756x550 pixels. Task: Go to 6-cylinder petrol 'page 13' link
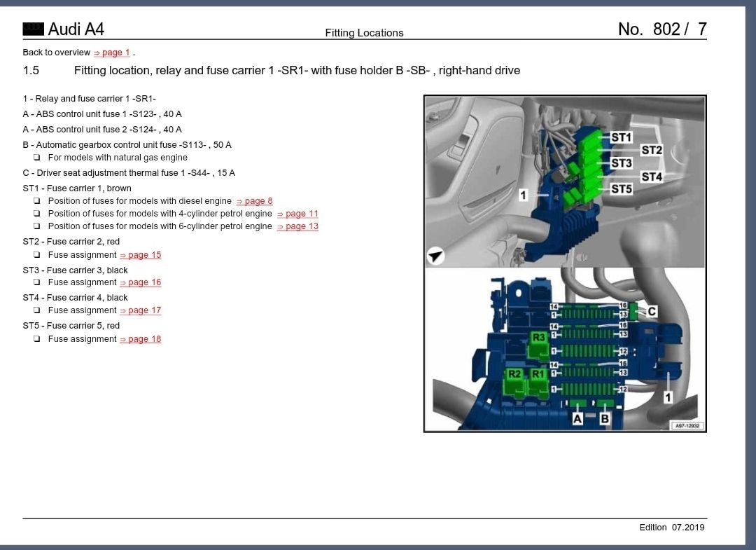(297, 226)
